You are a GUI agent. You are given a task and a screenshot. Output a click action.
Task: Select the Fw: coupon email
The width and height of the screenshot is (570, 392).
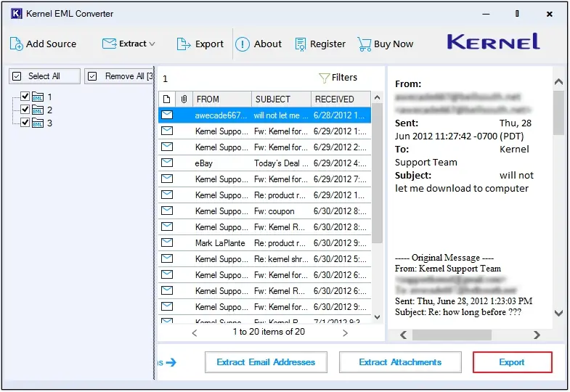click(264, 211)
